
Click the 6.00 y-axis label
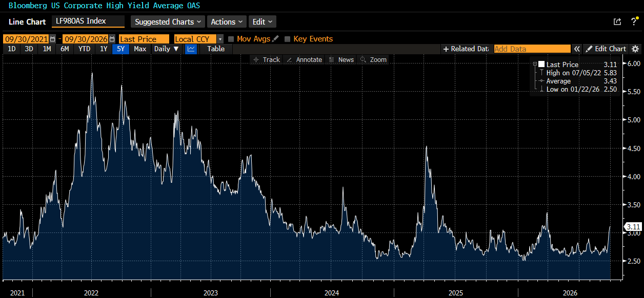tap(635, 63)
